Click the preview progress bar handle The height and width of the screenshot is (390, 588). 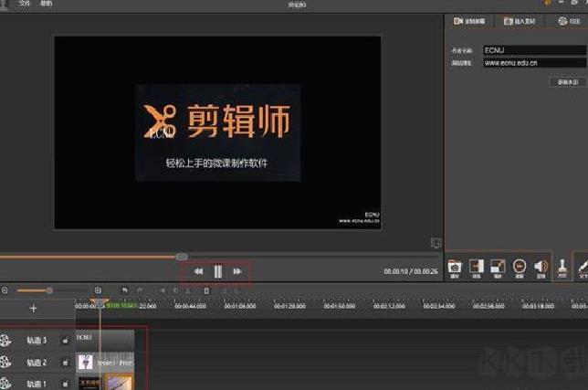pos(182,257)
